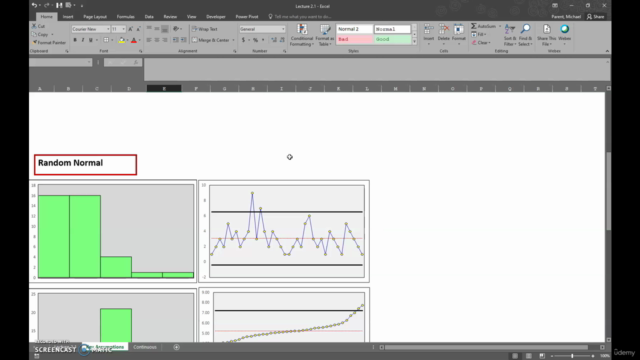Collapse the ribbon with the chevron
Screen dimensions: 640x360
point(607,51)
